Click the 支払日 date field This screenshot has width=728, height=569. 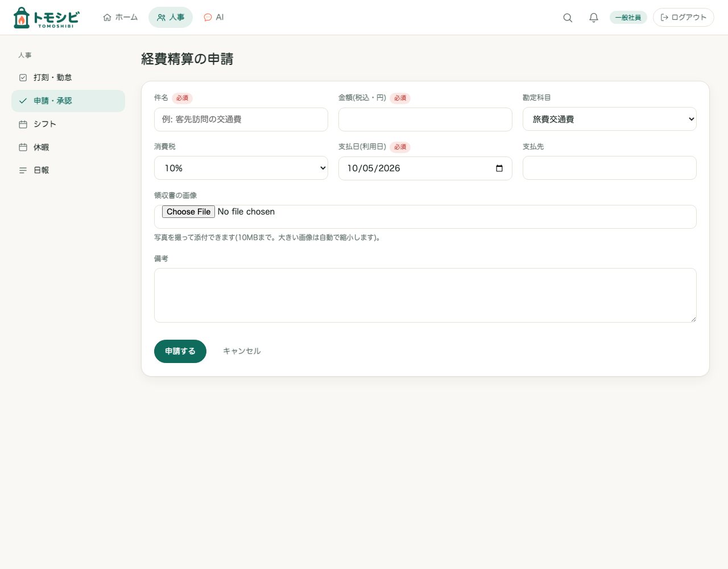[x=425, y=168]
